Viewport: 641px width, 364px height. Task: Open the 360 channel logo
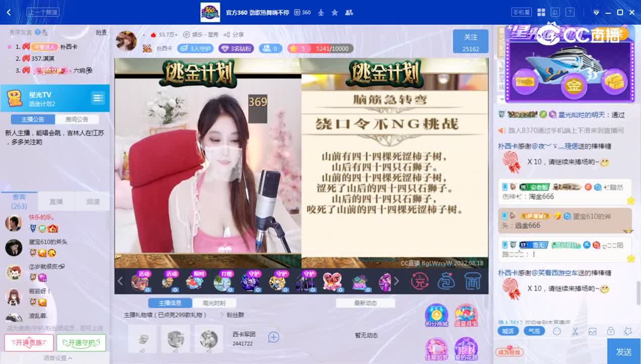click(210, 12)
